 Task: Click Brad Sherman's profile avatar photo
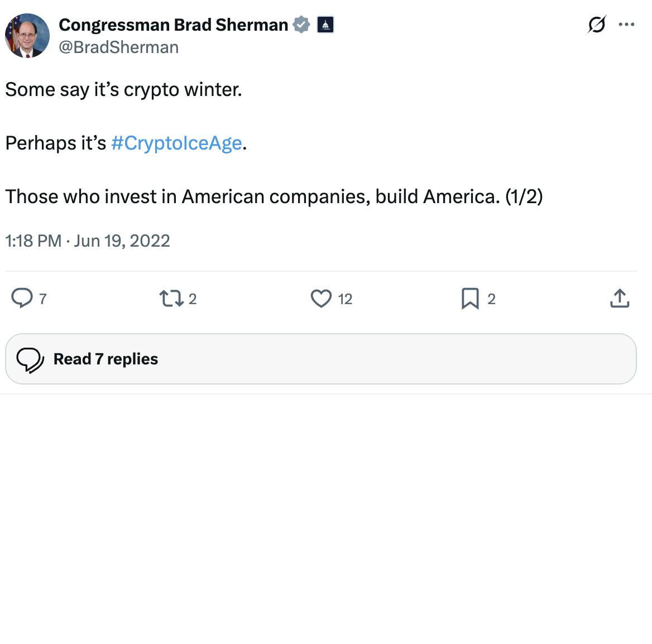point(27,36)
